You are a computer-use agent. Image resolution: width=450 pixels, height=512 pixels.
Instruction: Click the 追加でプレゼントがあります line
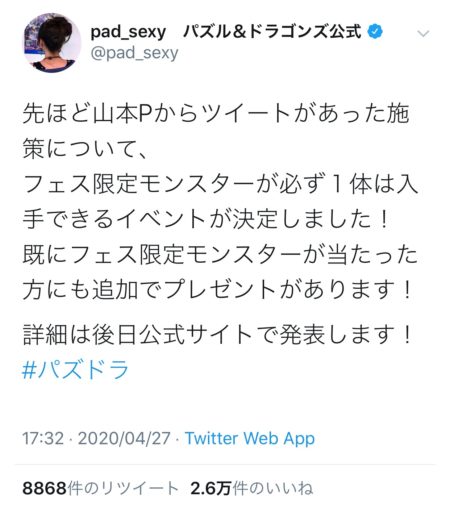(x=218, y=289)
